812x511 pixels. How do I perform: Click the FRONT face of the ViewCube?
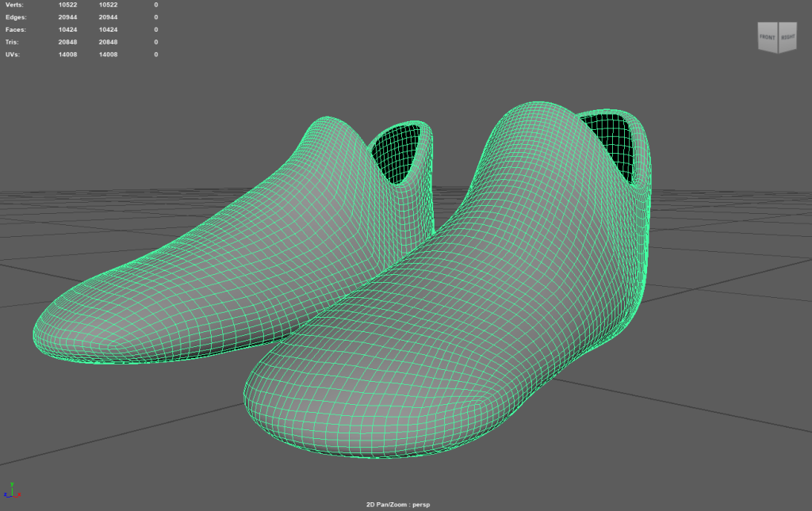[x=767, y=38]
